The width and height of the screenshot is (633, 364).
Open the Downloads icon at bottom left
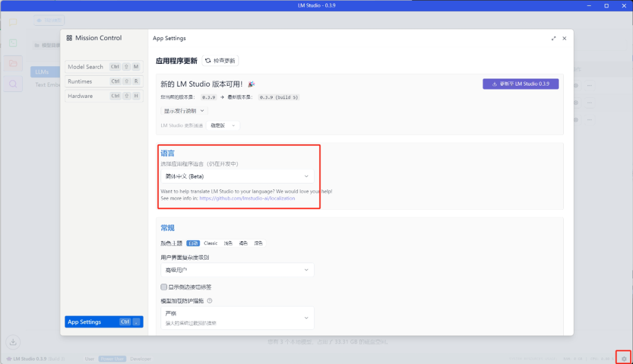click(13, 342)
